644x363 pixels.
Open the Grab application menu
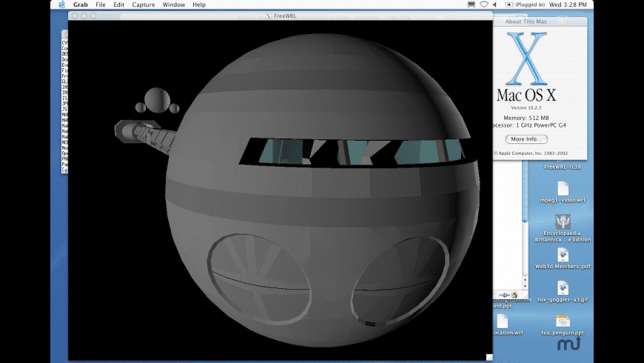tap(80, 4)
